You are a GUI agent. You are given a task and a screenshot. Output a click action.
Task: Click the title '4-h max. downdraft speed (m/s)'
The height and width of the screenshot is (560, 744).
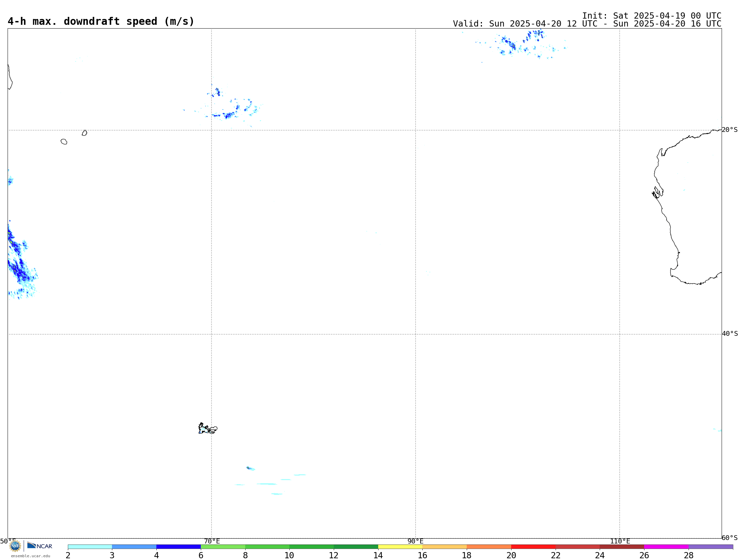coord(101,21)
